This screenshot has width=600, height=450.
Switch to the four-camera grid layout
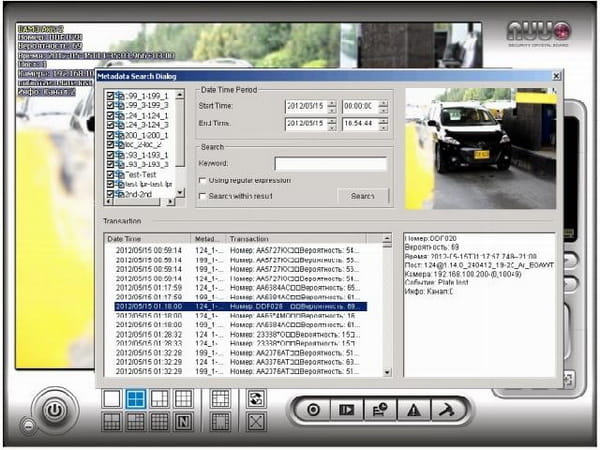[x=135, y=398]
